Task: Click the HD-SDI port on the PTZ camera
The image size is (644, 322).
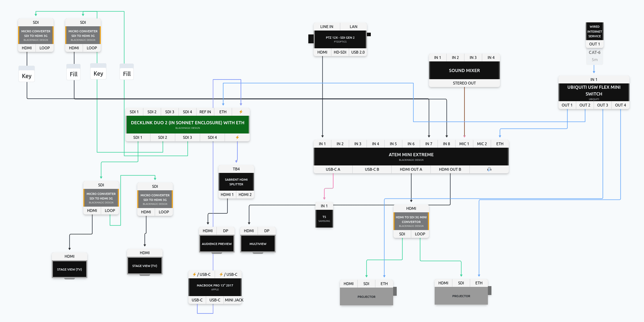Action: (340, 52)
